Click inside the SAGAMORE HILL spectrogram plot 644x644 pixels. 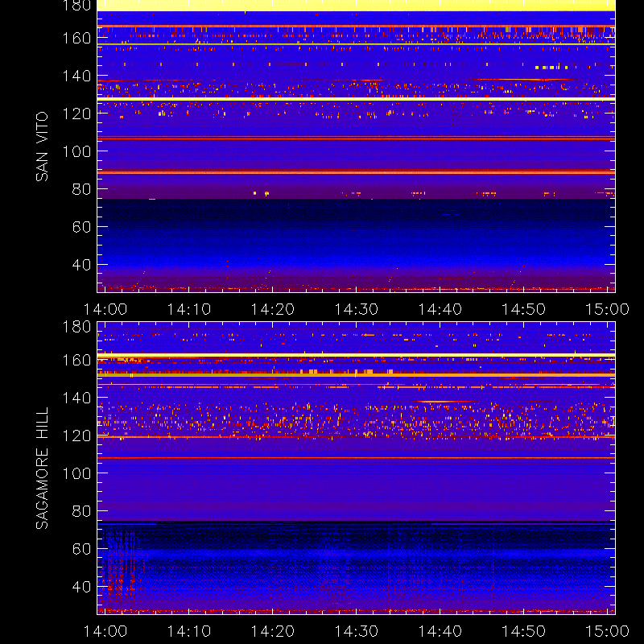[356, 469]
